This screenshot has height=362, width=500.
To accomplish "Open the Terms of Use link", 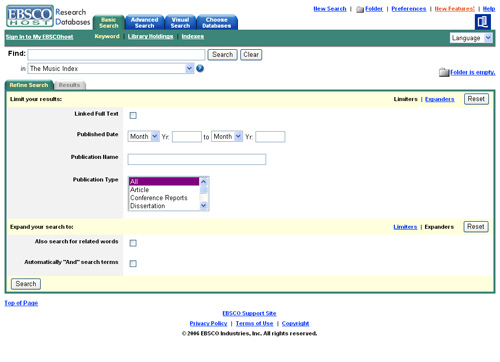I will pyautogui.click(x=254, y=323).
